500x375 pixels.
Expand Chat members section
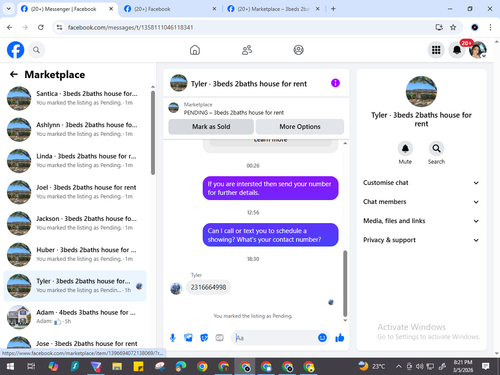pos(421,202)
